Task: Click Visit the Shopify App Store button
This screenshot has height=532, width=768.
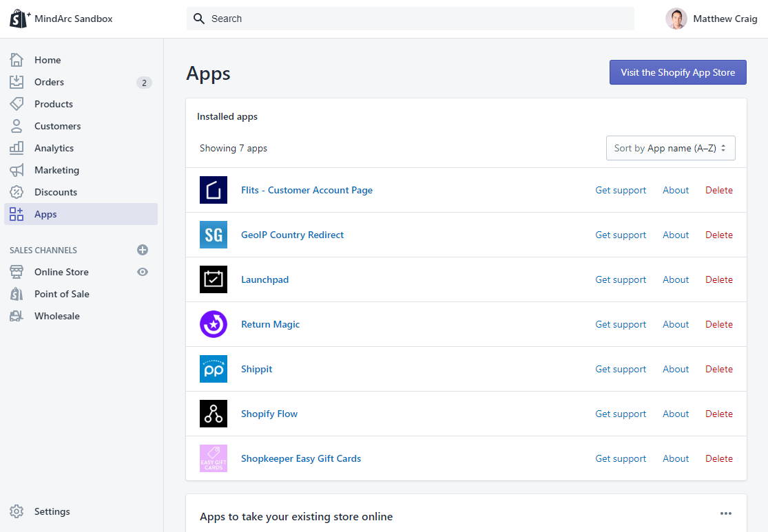Action: click(x=678, y=72)
